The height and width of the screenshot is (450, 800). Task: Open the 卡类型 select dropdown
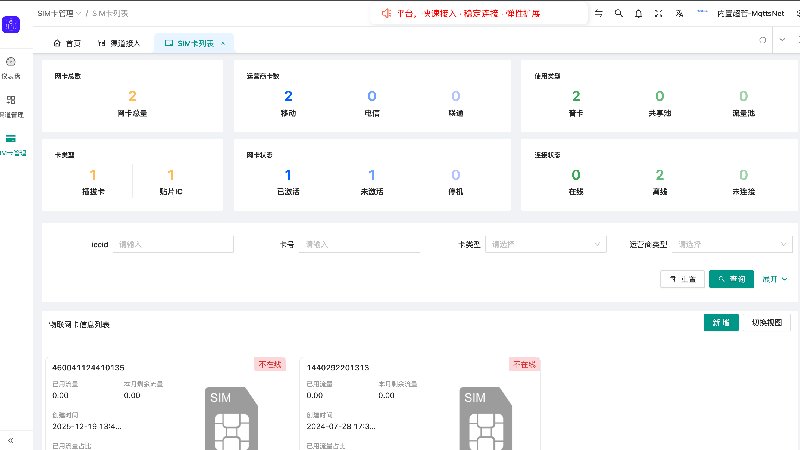[545, 244]
